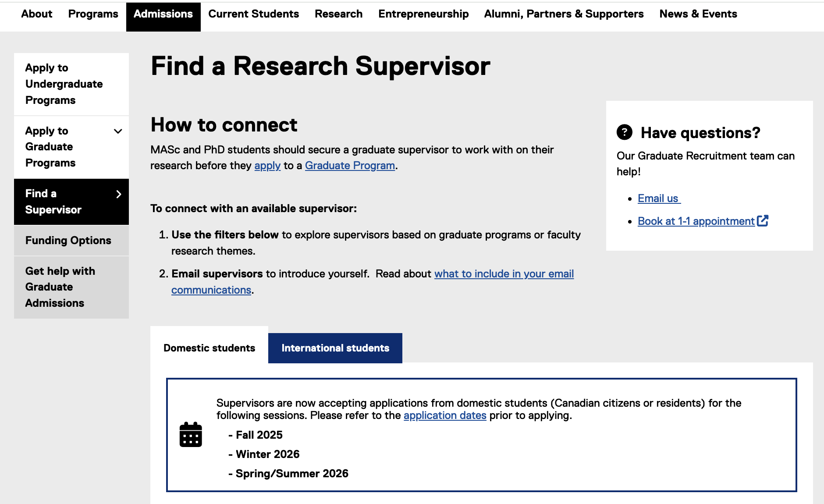Follow the Email us link
The height and width of the screenshot is (504, 824).
[x=658, y=199]
